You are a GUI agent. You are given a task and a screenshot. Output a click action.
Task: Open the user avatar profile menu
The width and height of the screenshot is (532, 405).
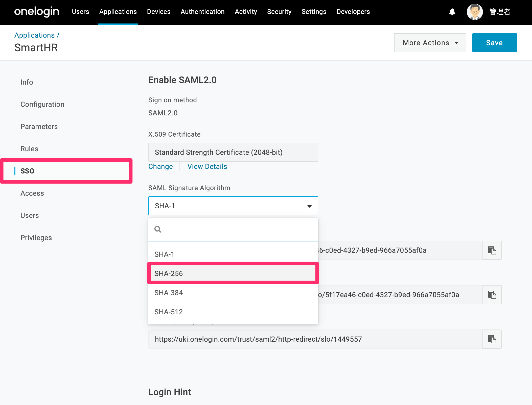pyautogui.click(x=475, y=12)
